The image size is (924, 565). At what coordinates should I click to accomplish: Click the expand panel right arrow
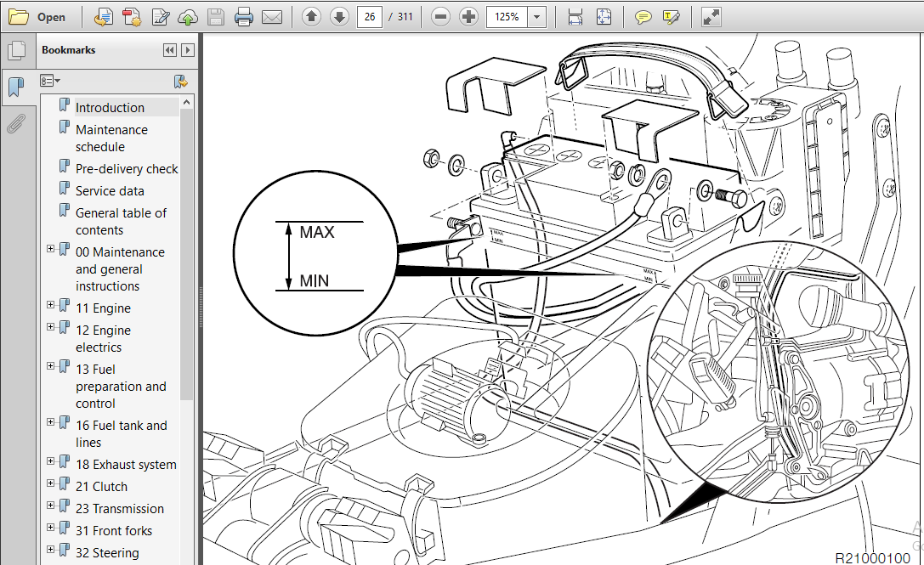click(187, 50)
